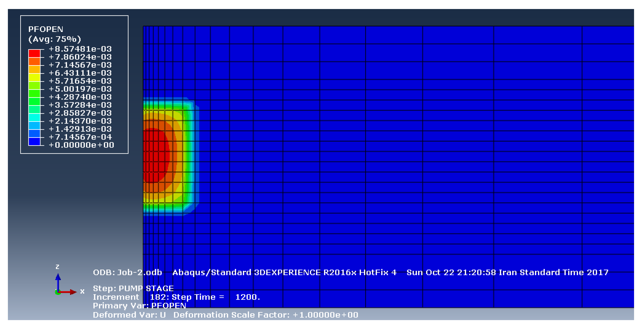This screenshot has height=331, width=644.
Task: Click the red swatch in the legend
Action: click(34, 53)
